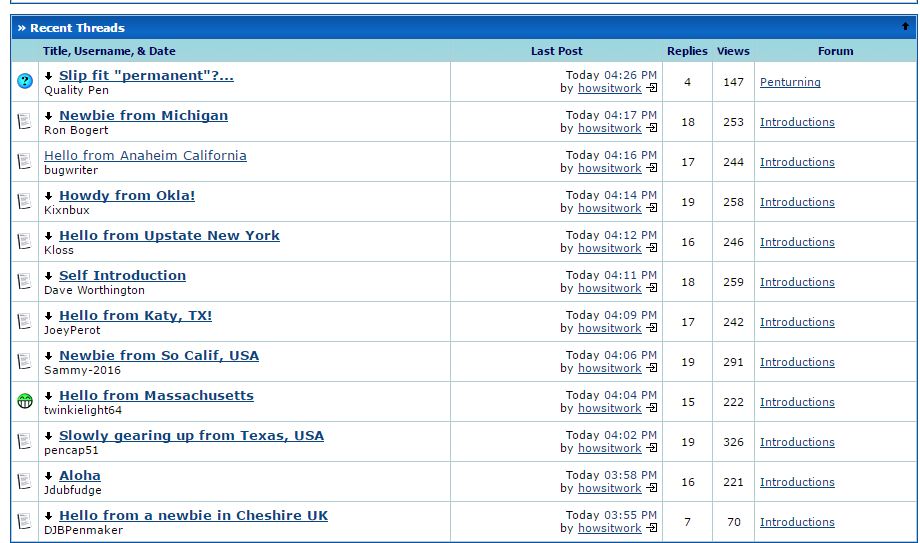
Task: Open the Newbie from Michigan thread
Action: (143, 116)
